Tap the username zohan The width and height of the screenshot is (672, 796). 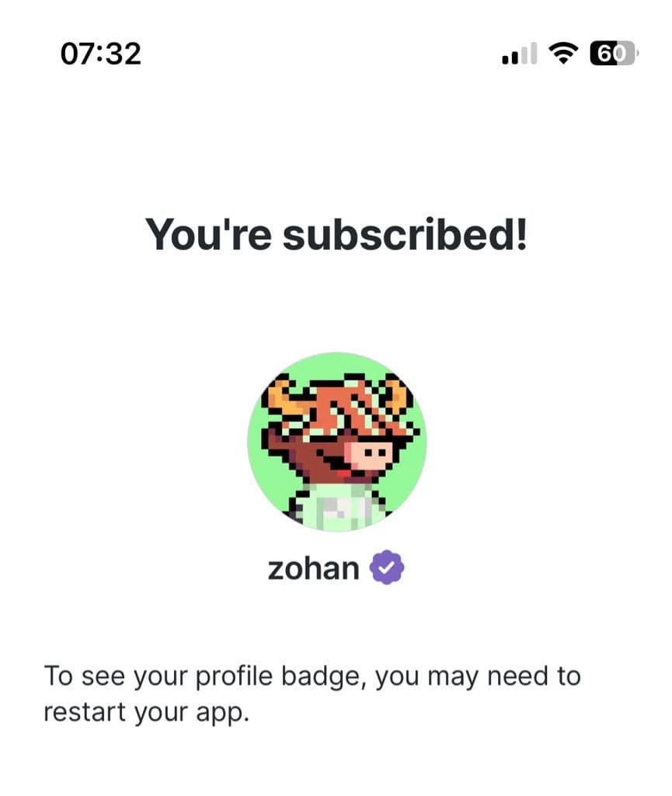pyautogui.click(x=313, y=569)
